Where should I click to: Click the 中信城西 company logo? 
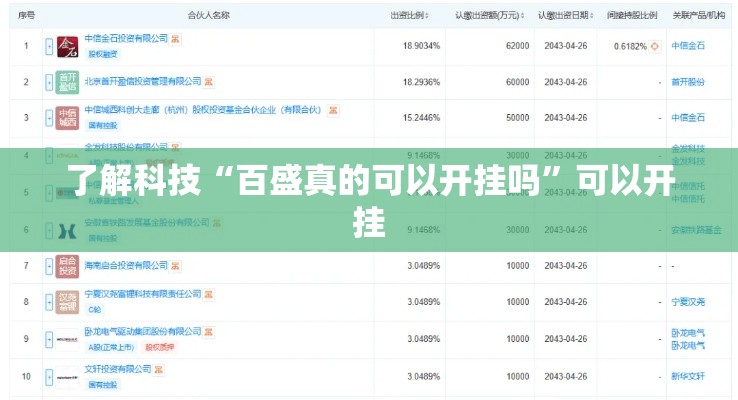point(67,118)
